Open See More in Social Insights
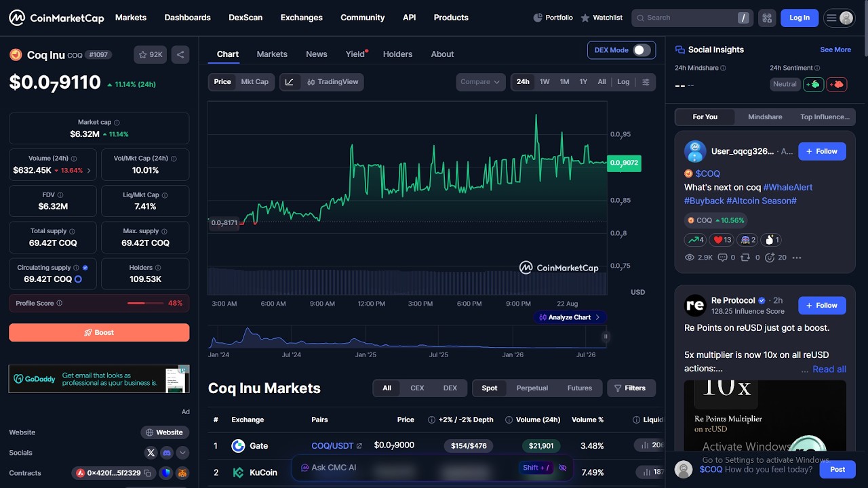This screenshot has width=868, height=488. click(835, 49)
